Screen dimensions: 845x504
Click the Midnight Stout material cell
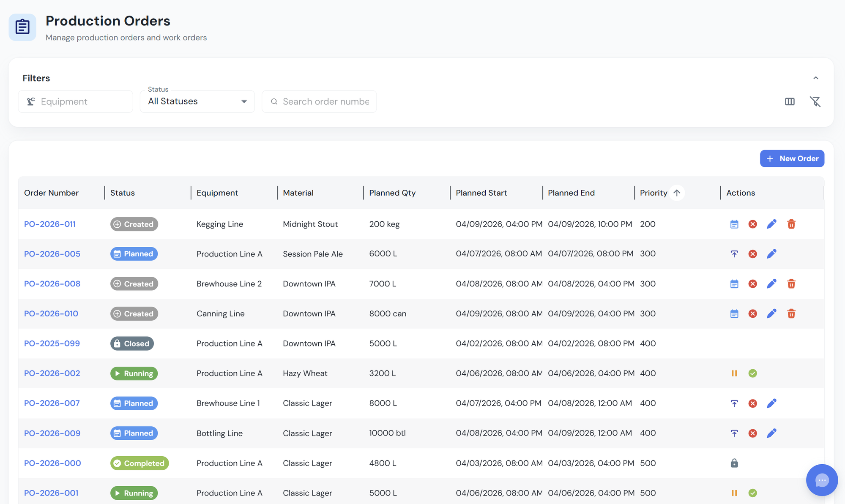click(310, 224)
